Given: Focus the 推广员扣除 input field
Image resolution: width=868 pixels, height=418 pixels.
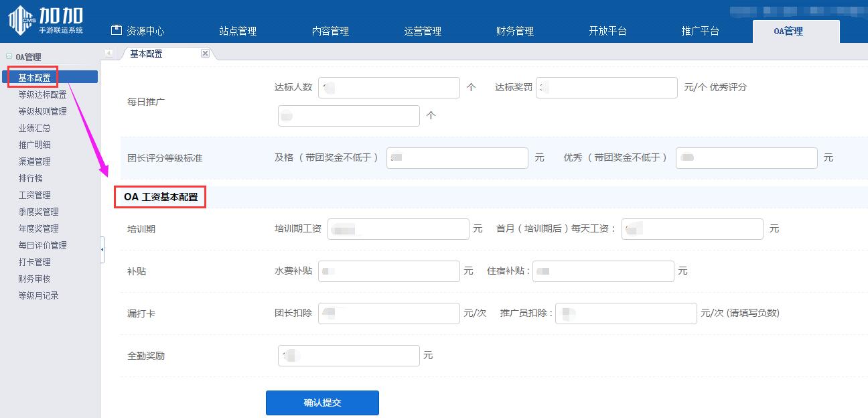Looking at the screenshot, I should point(626,313).
